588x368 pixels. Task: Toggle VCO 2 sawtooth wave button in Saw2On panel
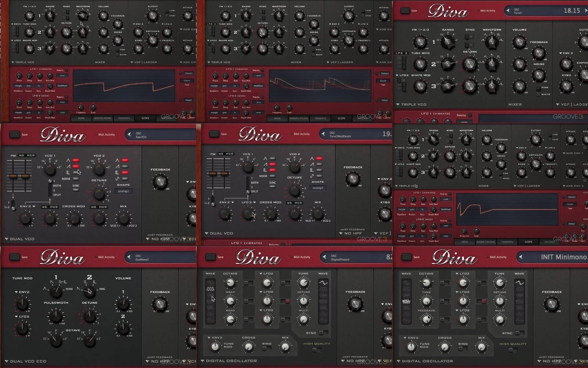click(125, 166)
